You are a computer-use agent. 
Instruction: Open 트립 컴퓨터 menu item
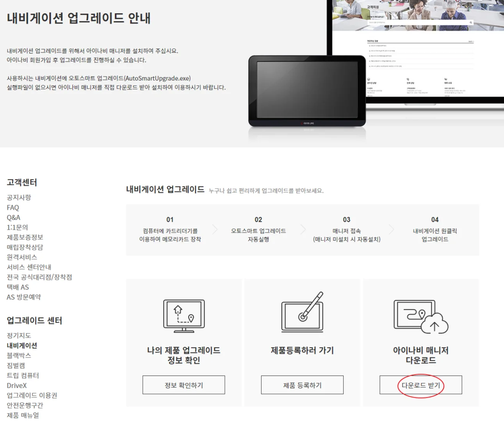23,375
